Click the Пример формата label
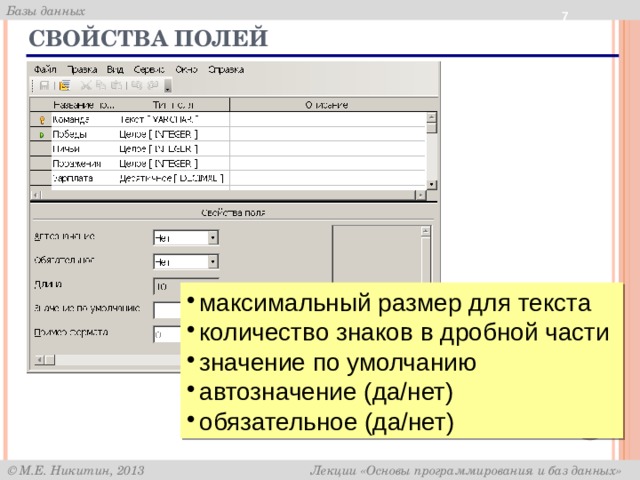This screenshot has width=640, height=480. pos(71,332)
